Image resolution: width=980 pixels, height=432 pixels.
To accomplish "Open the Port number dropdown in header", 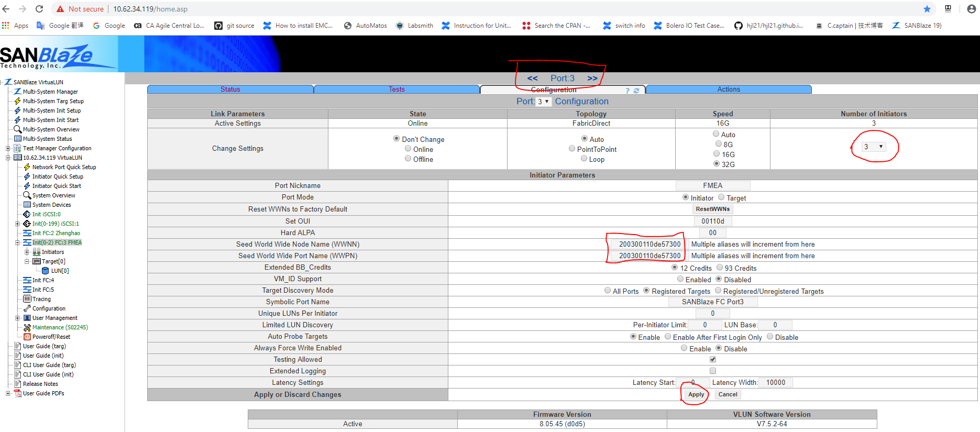I will pos(544,102).
